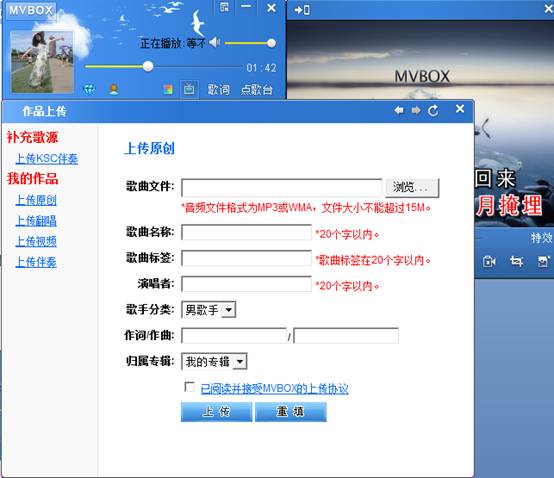Click the 我的作品 heading in sidebar
Screen dimensions: 554x478
click(32, 178)
